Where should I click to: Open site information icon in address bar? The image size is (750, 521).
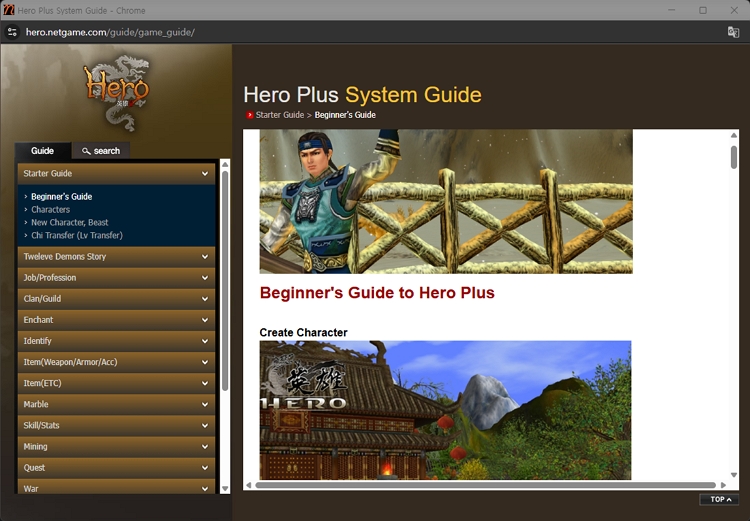[x=12, y=33]
